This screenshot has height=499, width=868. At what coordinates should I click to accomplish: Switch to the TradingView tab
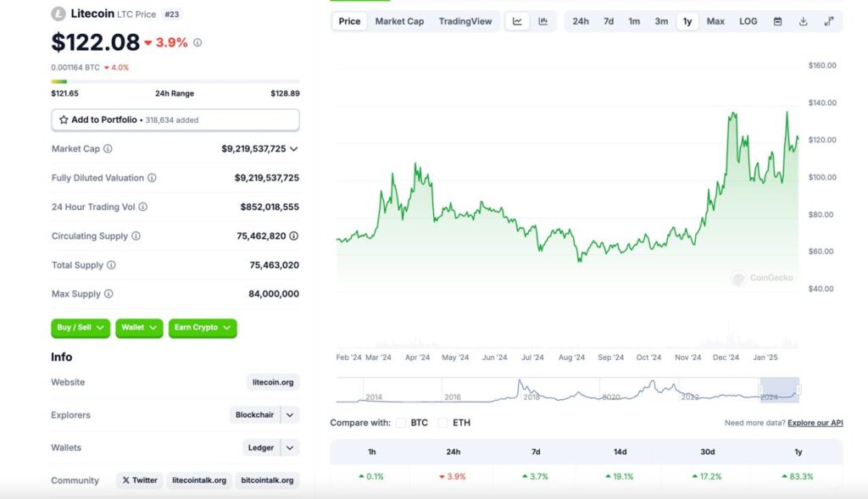465,21
